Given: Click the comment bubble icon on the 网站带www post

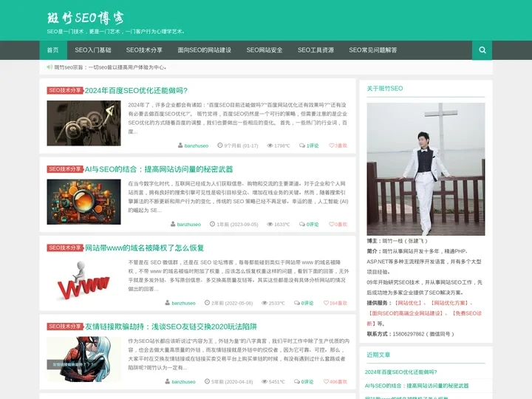Looking at the screenshot, I should pyautogui.click(x=297, y=303).
